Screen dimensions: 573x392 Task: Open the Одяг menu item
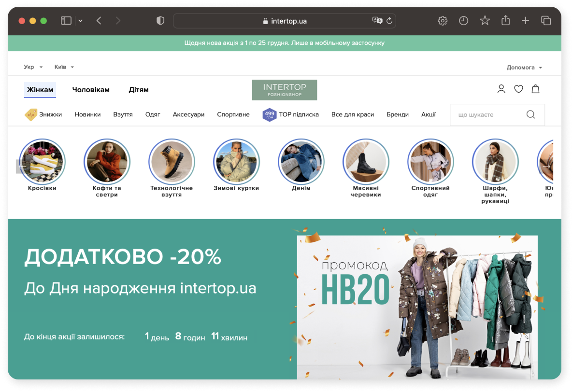(x=152, y=114)
